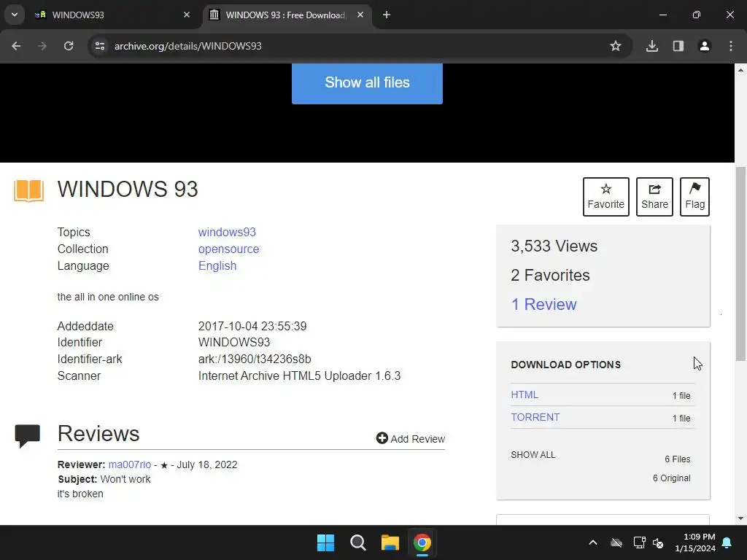Open File Explorer from taskbar
Screen dimensions: 747x560
tap(390, 542)
